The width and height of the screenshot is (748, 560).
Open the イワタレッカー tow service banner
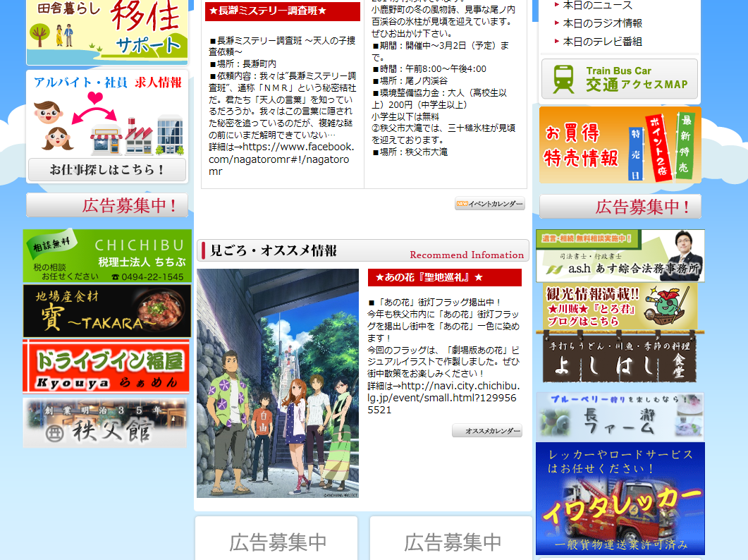click(x=620, y=499)
